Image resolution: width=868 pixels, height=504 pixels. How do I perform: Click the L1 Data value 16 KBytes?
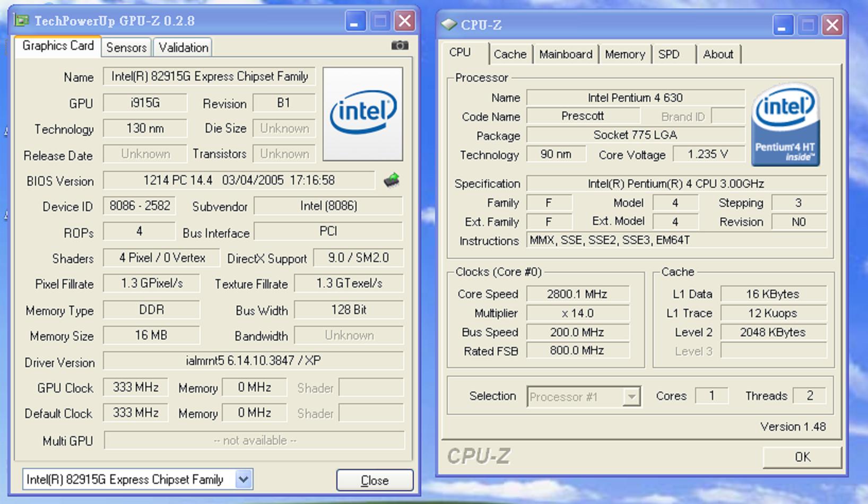pyautogui.click(x=774, y=294)
